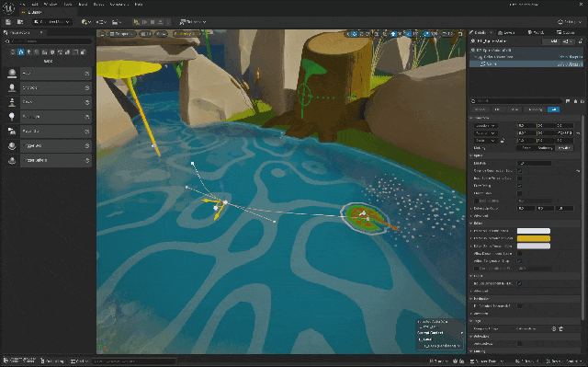This screenshot has width=588, height=367.
Task: Select the Volumes category icon in Place Actors
Action: 67,52
